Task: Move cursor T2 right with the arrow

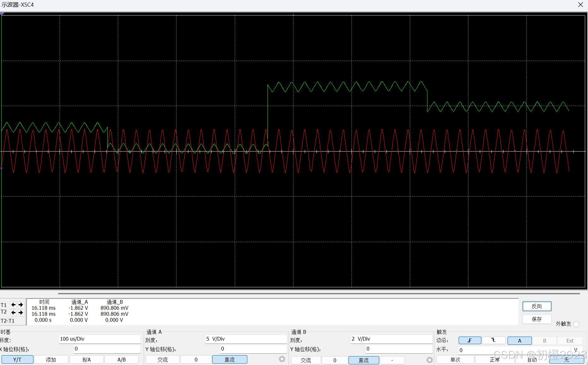Action: point(21,313)
